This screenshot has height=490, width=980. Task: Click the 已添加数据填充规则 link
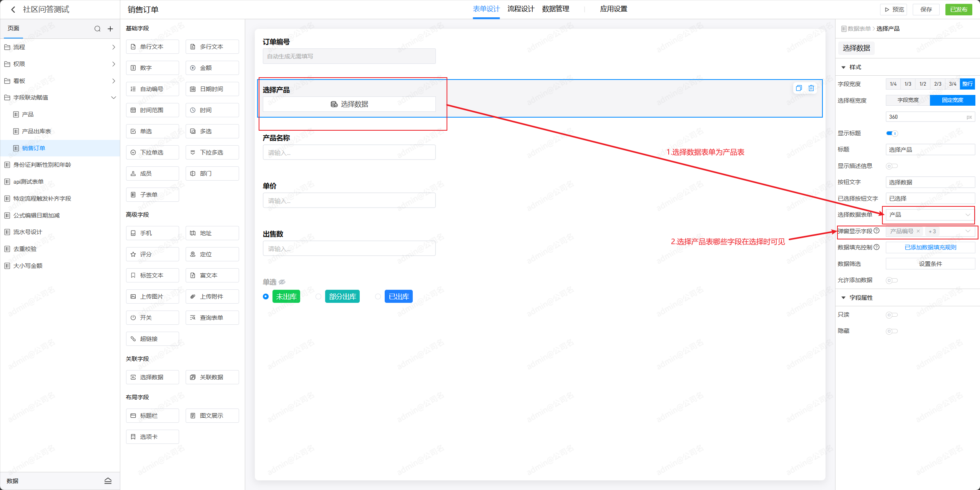coord(930,247)
